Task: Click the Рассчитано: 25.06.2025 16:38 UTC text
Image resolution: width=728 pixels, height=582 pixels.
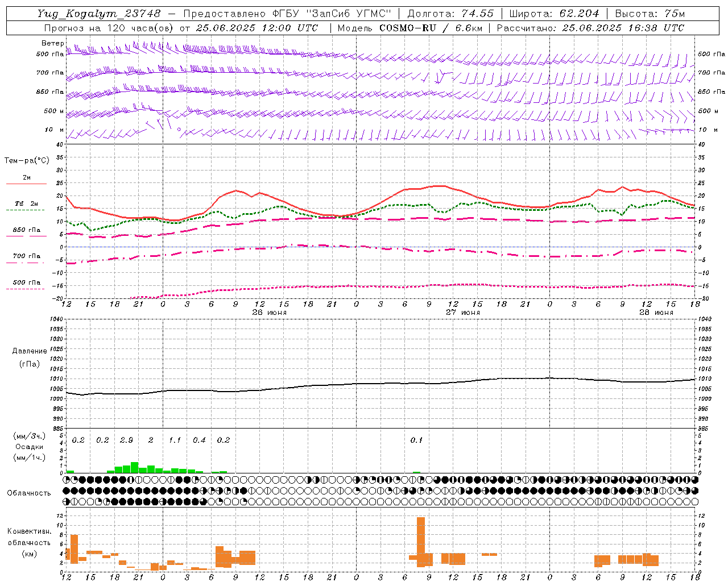Action: click(x=590, y=28)
